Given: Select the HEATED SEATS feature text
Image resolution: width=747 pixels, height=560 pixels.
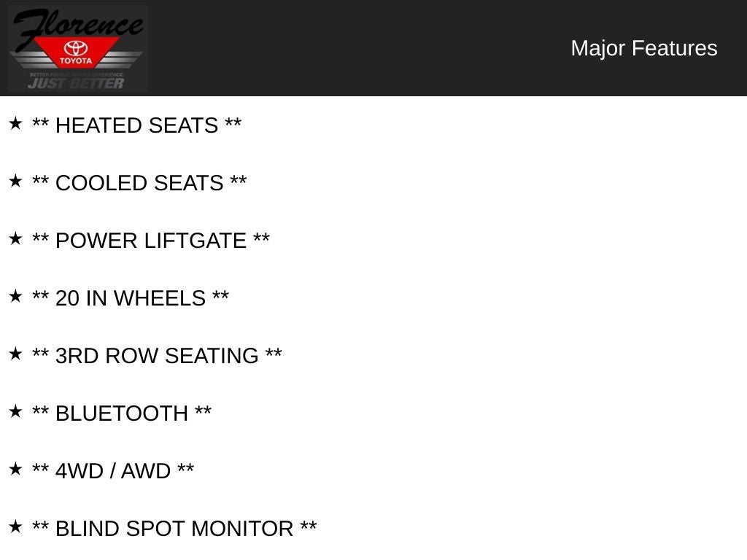Looking at the screenshot, I should point(137,125).
